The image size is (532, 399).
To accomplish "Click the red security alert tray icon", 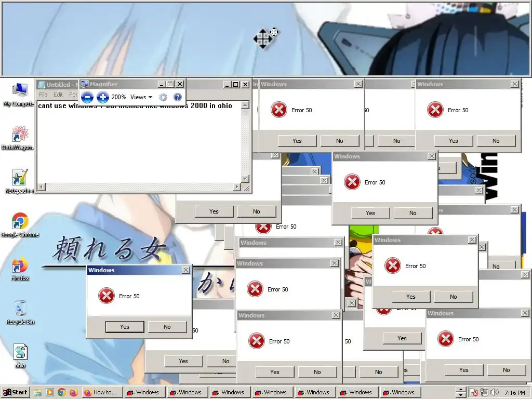I will click(x=473, y=393).
